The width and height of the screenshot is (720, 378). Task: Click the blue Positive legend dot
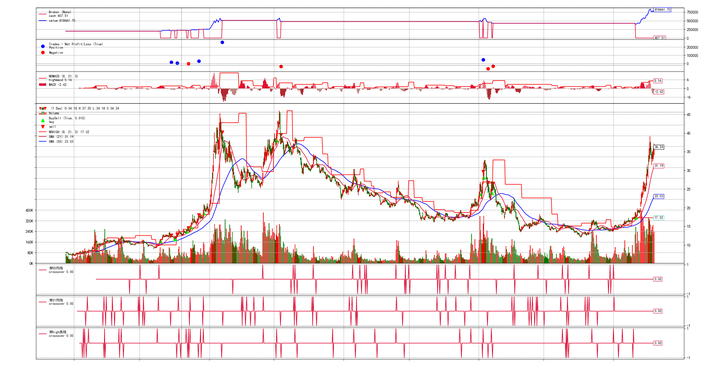click(43, 46)
